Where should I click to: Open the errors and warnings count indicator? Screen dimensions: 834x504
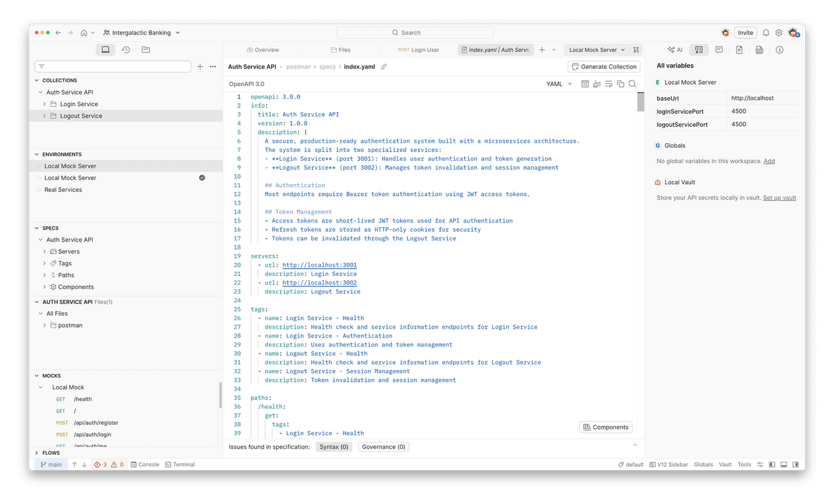[109, 464]
